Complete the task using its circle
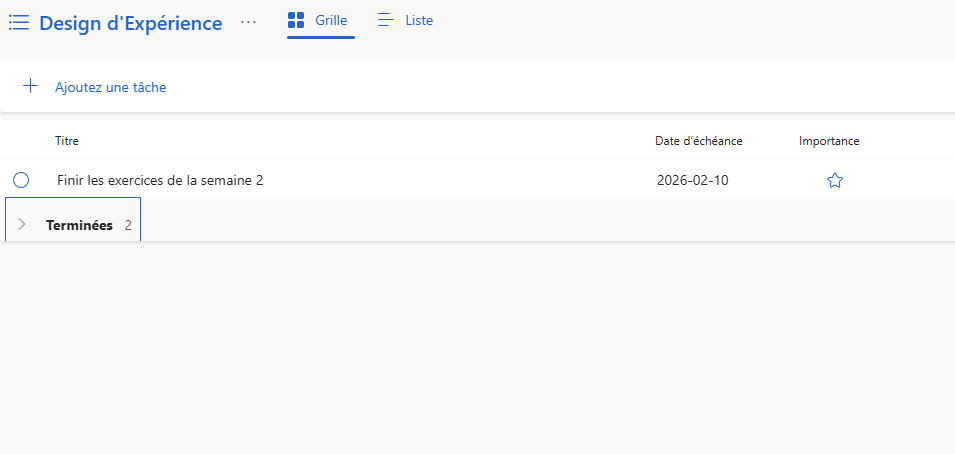 click(x=21, y=180)
